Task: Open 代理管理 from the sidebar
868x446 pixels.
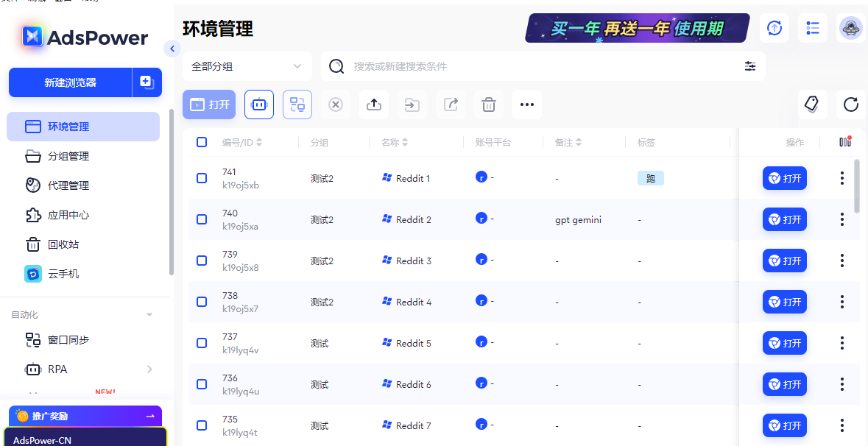Action: (68, 185)
